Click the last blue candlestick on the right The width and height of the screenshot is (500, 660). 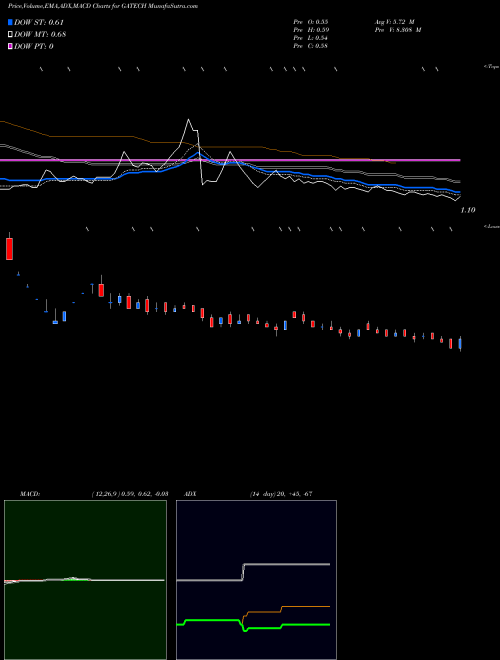coord(460,343)
